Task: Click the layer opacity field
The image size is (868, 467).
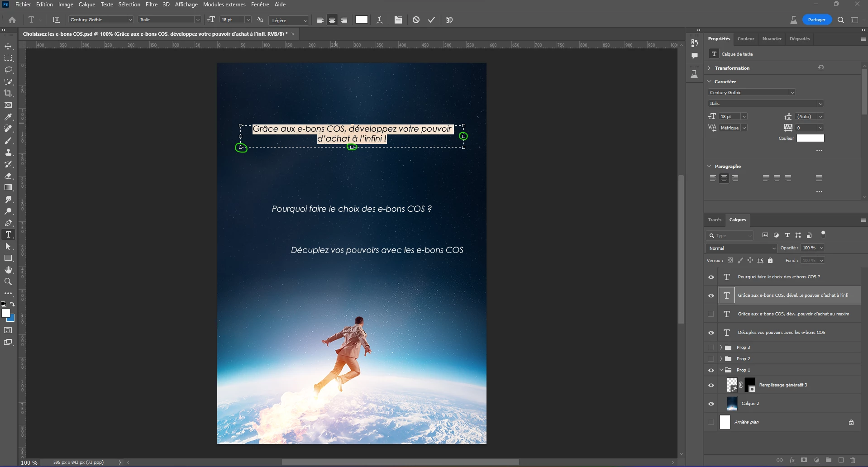Action: pyautogui.click(x=809, y=248)
